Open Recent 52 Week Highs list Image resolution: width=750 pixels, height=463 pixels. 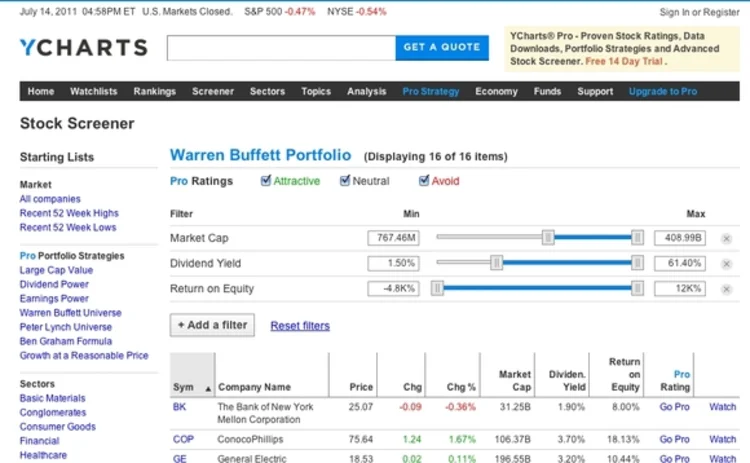(x=69, y=213)
